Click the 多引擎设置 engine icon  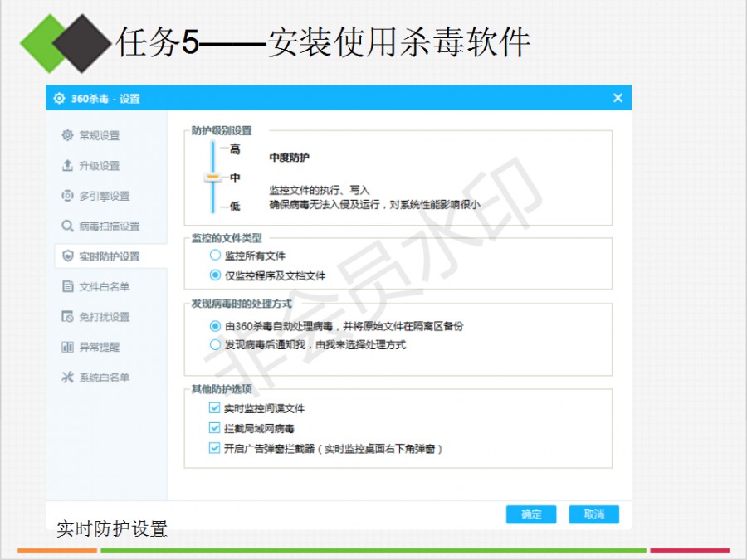tap(67, 196)
